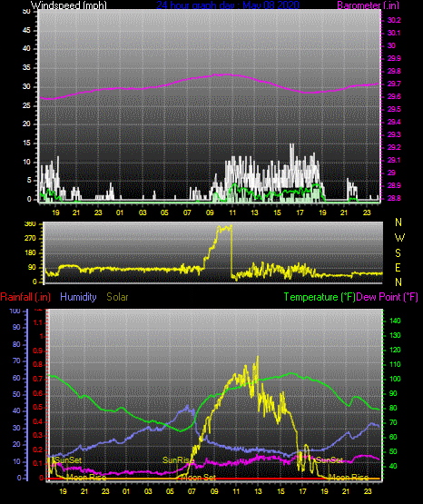
Task: Select the "S" wind direction letter
Action: (x=398, y=253)
